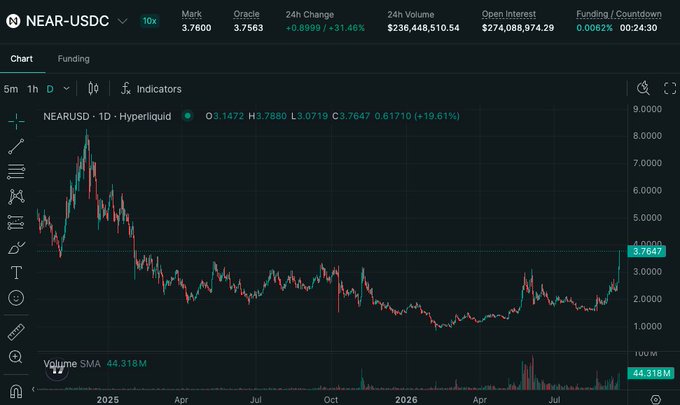Click the volume tag 44.318M on axis
Screen dimensions: 680x405
pos(651,373)
